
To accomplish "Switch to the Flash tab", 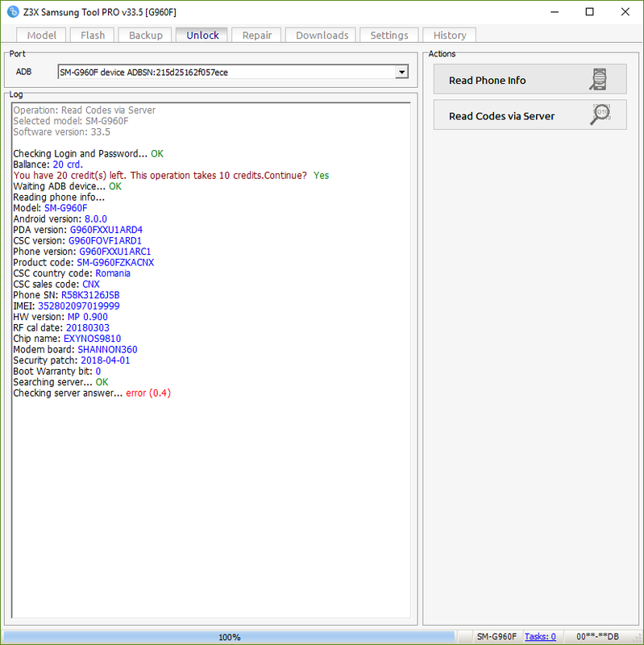I will tap(93, 35).
